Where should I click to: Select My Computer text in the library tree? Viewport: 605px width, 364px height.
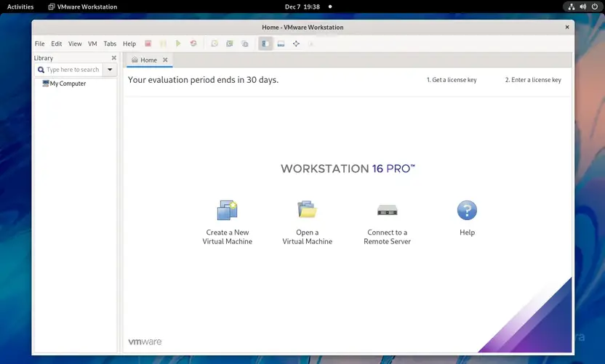(68, 84)
